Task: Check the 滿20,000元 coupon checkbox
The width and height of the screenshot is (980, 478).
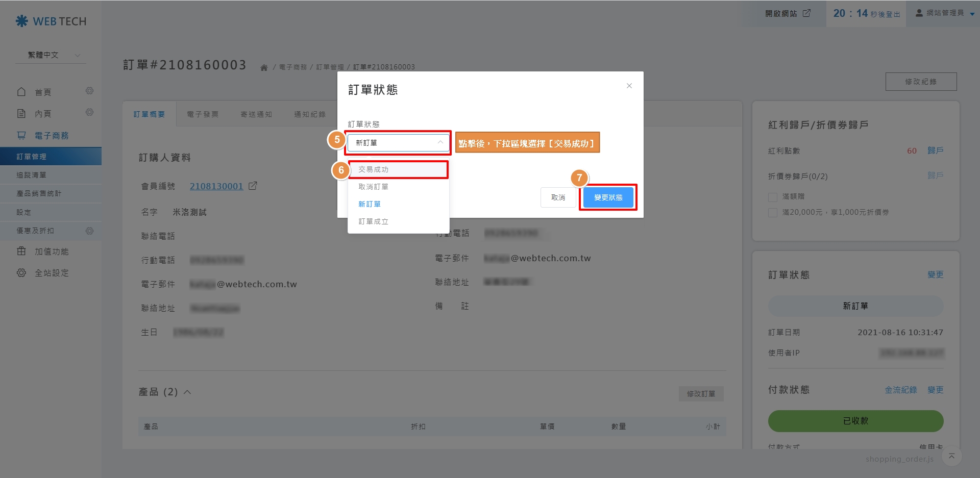Action: [773, 213]
